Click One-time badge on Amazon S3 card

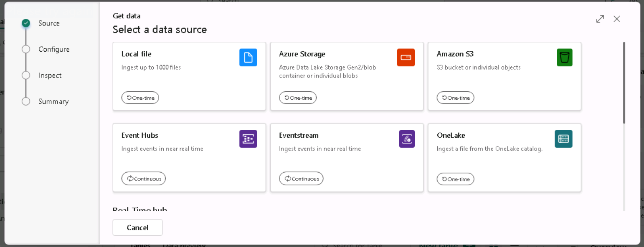pos(456,98)
